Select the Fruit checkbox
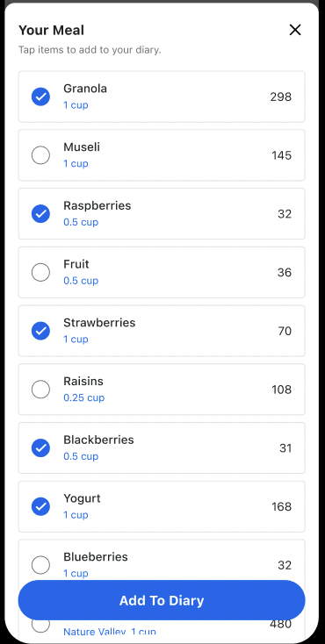This screenshot has height=644, width=325. 40,272
